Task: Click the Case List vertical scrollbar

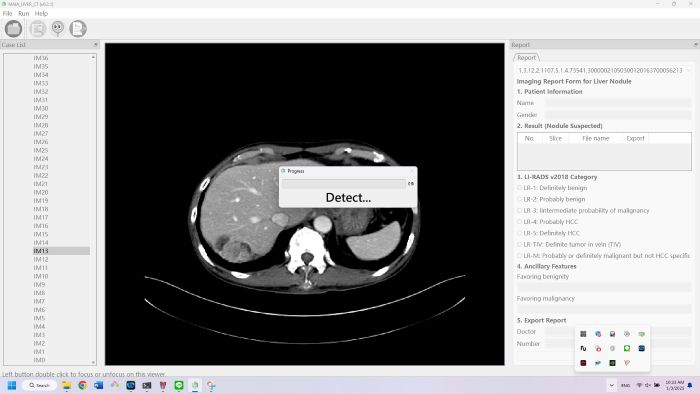Action: 93,209
